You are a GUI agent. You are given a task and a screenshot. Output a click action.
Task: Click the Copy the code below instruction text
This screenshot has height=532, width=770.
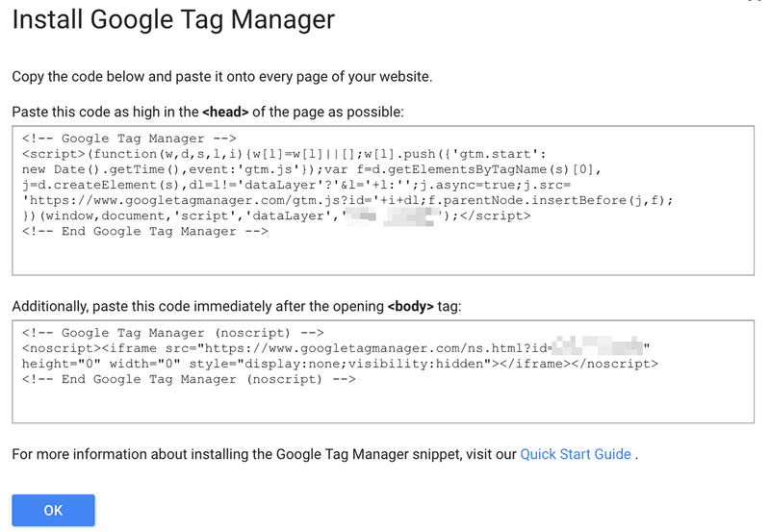pos(222,77)
